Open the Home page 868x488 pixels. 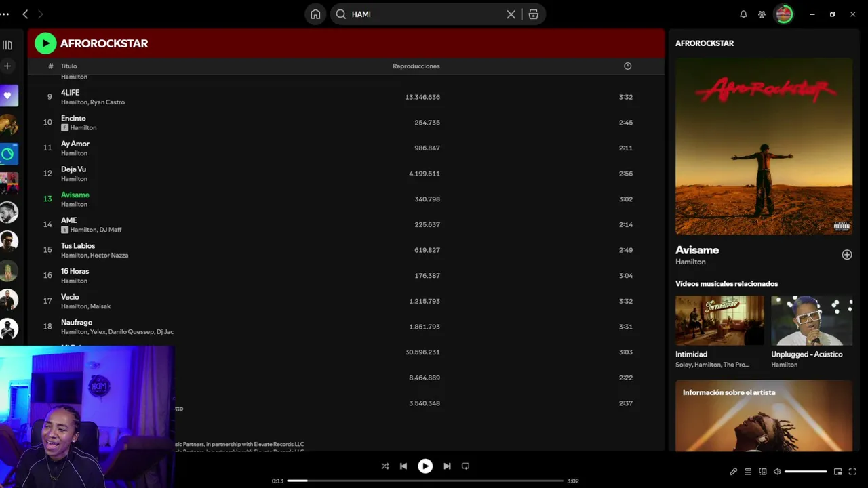pyautogui.click(x=315, y=14)
